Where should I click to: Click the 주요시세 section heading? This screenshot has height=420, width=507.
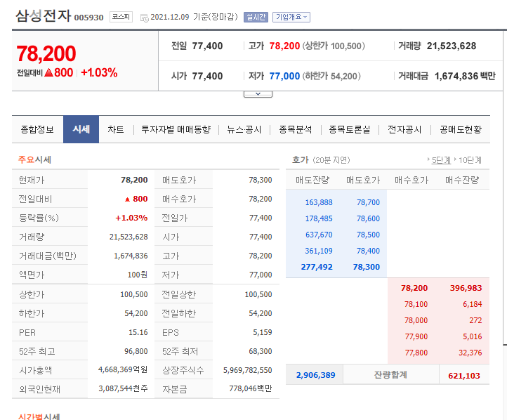click(34, 159)
